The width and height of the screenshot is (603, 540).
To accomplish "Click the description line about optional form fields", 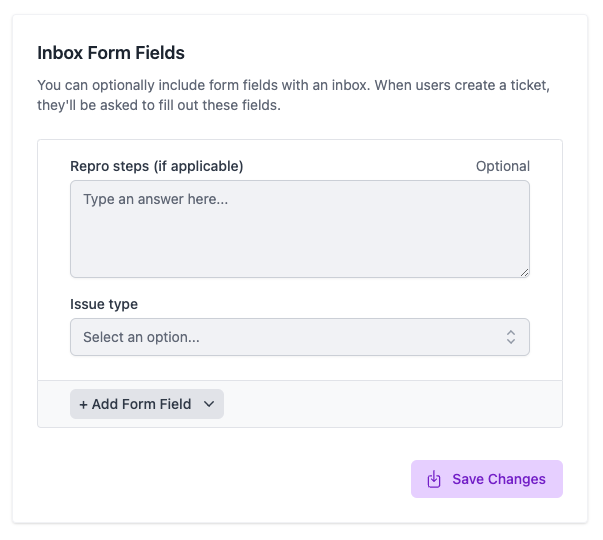I will tap(293, 85).
